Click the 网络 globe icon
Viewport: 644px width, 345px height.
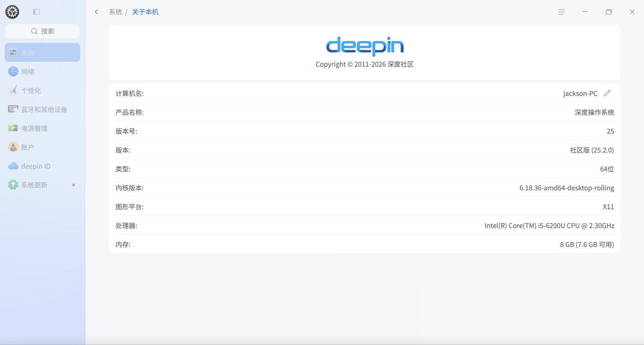13,71
